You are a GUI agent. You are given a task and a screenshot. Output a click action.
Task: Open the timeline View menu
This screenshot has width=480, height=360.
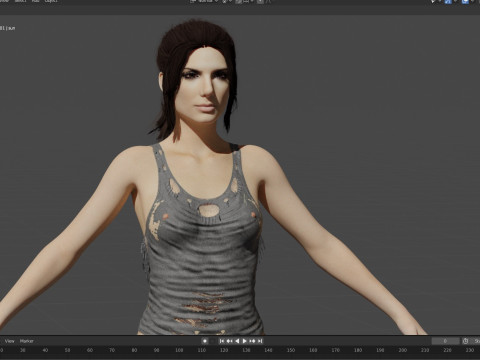tap(10, 341)
